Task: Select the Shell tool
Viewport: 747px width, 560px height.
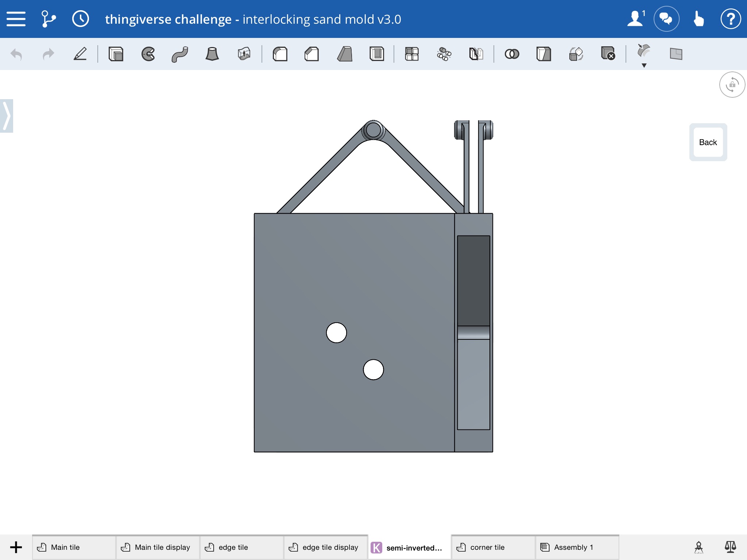Action: point(376,54)
